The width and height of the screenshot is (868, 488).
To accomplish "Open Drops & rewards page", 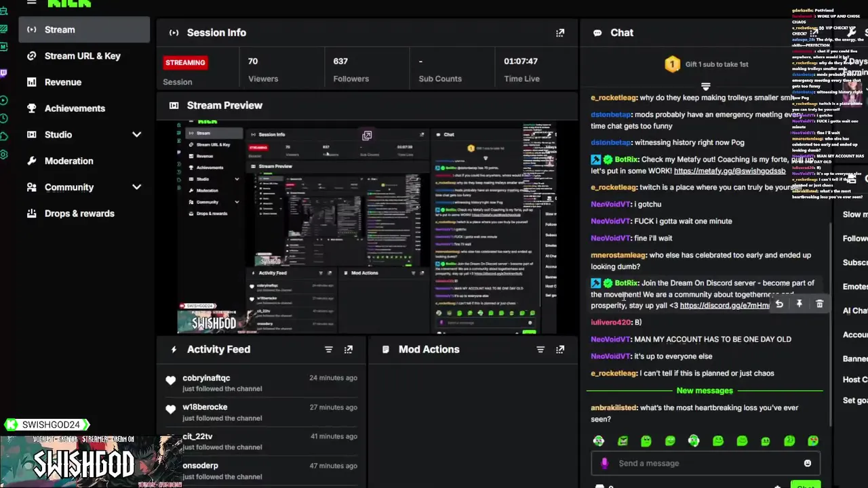I will tap(85, 213).
